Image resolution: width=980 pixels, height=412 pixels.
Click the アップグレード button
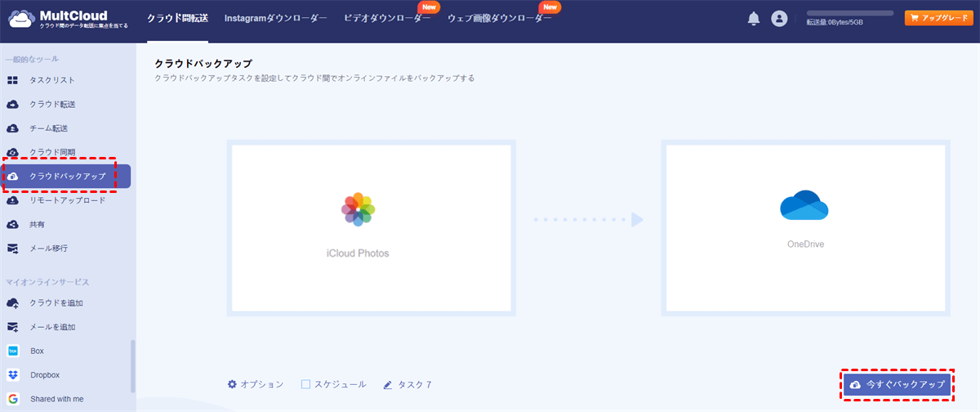[938, 18]
